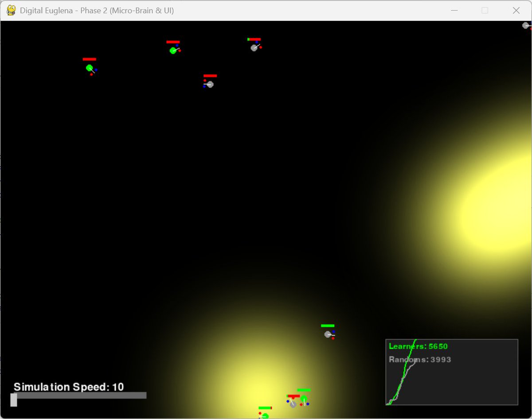Click the "Learners: 5650" score text
The width and height of the screenshot is (532, 419).
tap(418, 346)
